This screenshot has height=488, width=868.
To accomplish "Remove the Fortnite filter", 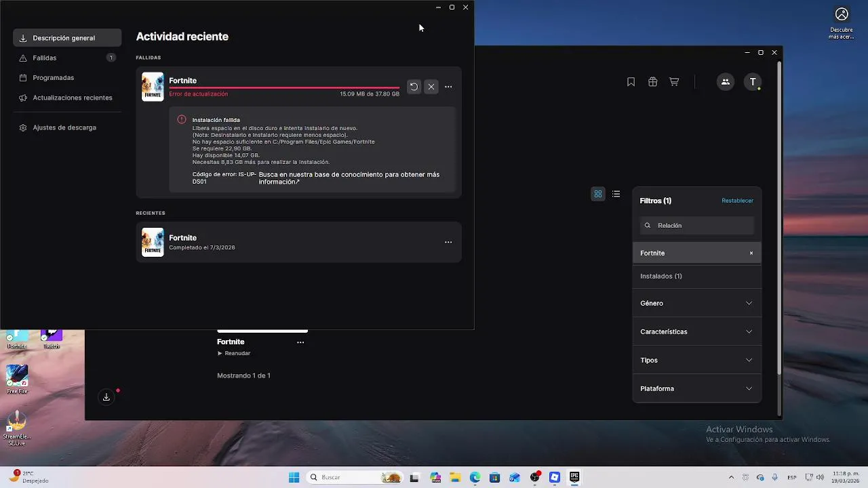I will point(751,253).
